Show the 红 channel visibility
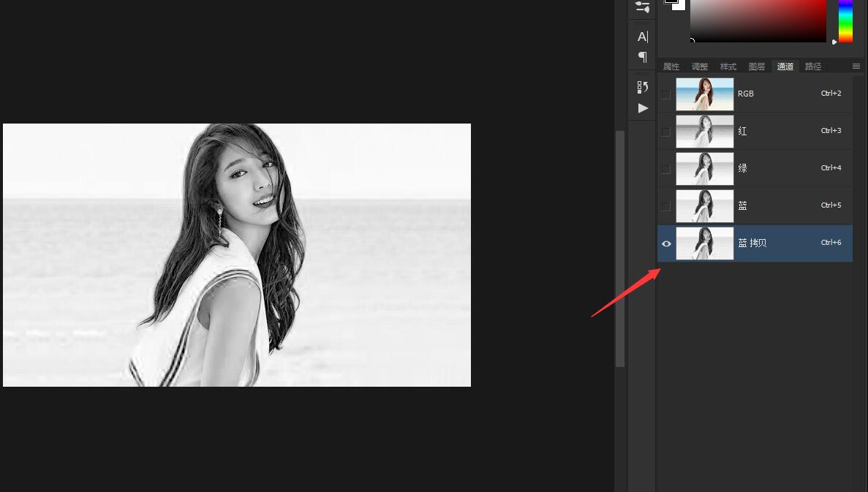The image size is (868, 492). [666, 131]
